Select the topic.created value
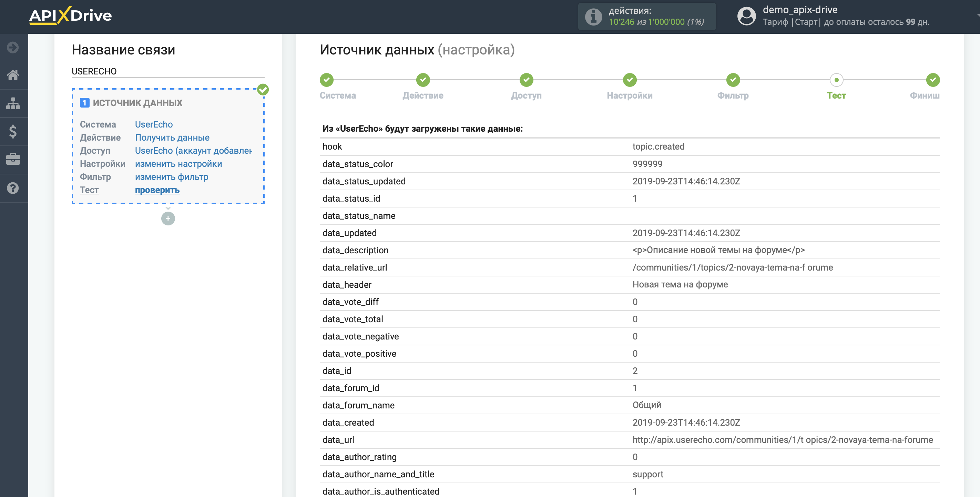Screen dimensions: 980x497 point(659,146)
